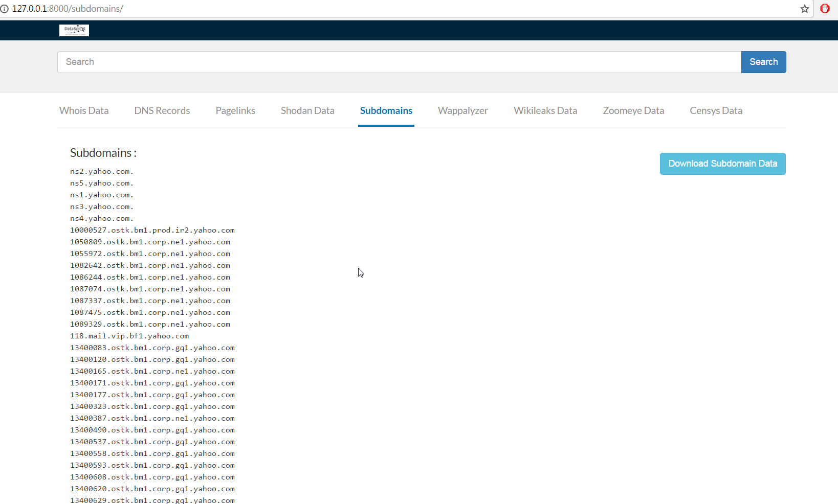View the Censys Data tab
Image resolution: width=838 pixels, height=504 pixels.
[716, 110]
